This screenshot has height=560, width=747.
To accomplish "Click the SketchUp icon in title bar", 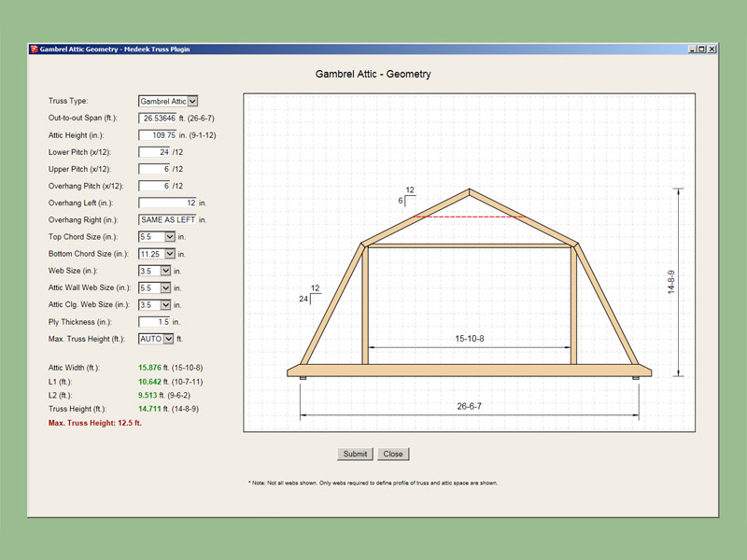I will click(x=34, y=49).
